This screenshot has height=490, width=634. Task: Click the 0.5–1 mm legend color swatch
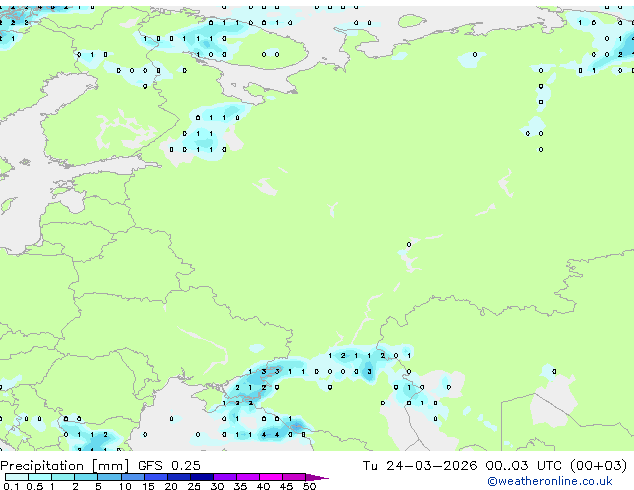click(x=40, y=477)
